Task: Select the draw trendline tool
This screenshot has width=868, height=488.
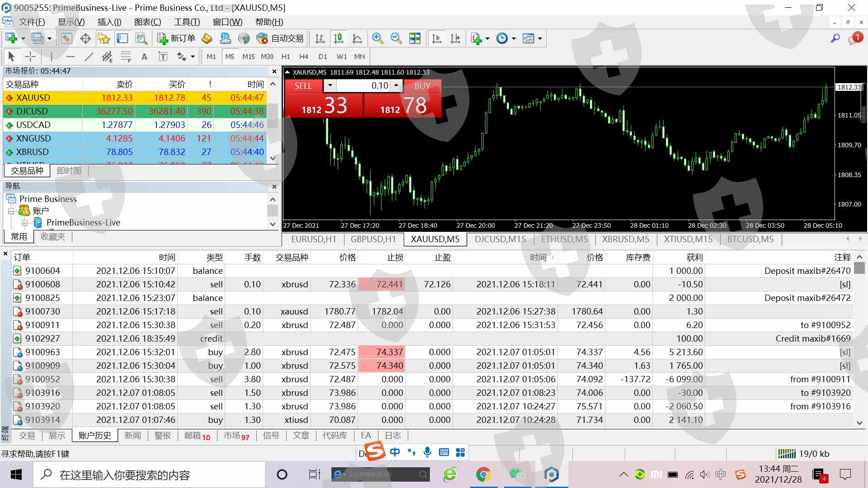Action: [89, 56]
